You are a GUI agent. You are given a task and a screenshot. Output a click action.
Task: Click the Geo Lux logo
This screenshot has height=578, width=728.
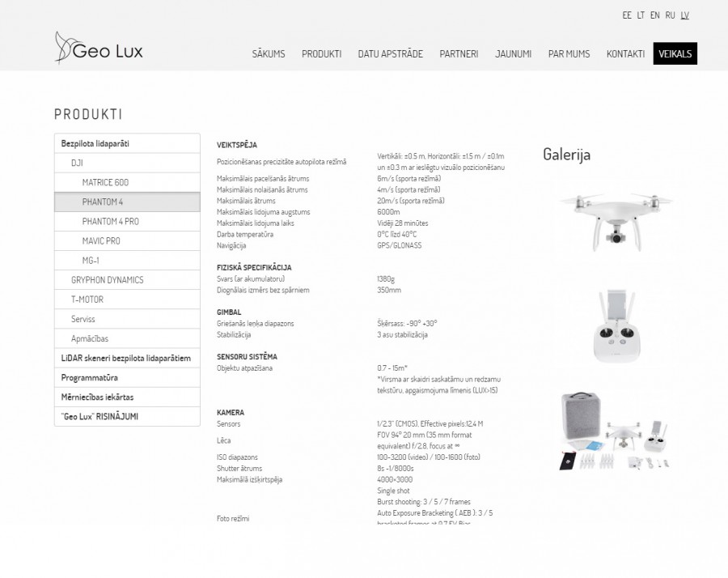pos(99,49)
